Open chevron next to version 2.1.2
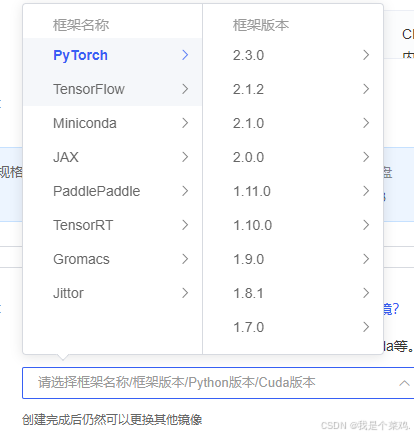414x437 pixels. coord(366,89)
